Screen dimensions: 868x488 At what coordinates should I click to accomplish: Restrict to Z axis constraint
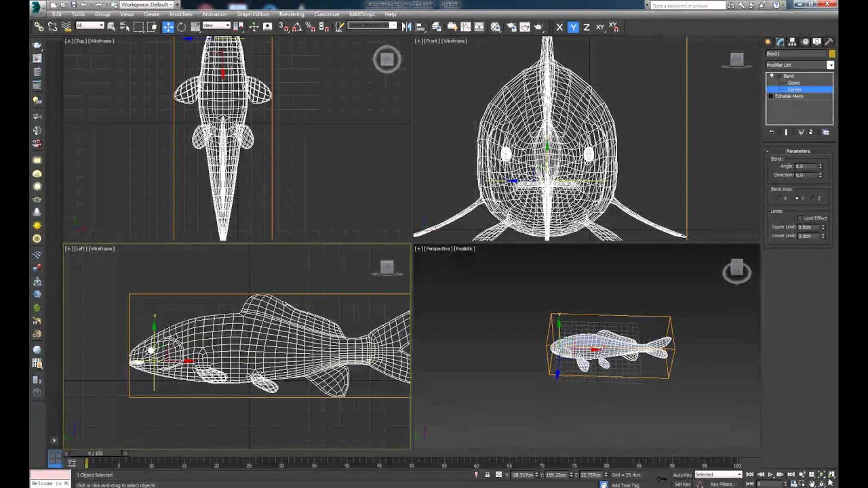pyautogui.click(x=587, y=27)
